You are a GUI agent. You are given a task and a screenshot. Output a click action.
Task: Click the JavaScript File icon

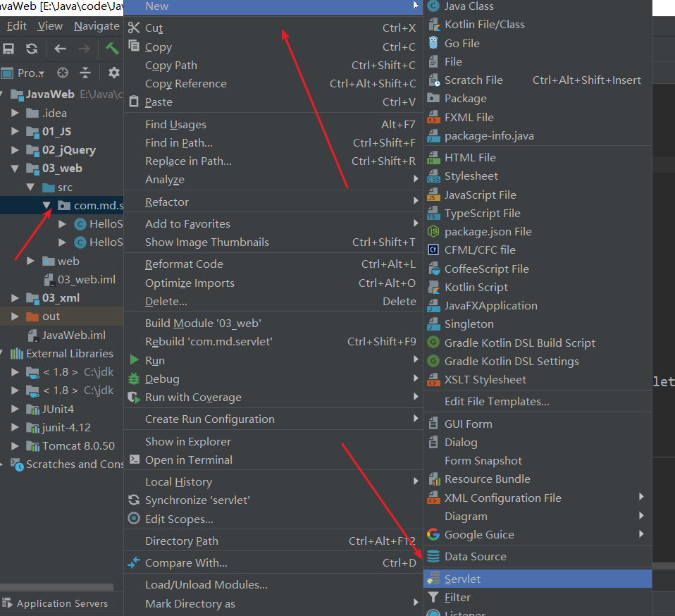click(433, 195)
